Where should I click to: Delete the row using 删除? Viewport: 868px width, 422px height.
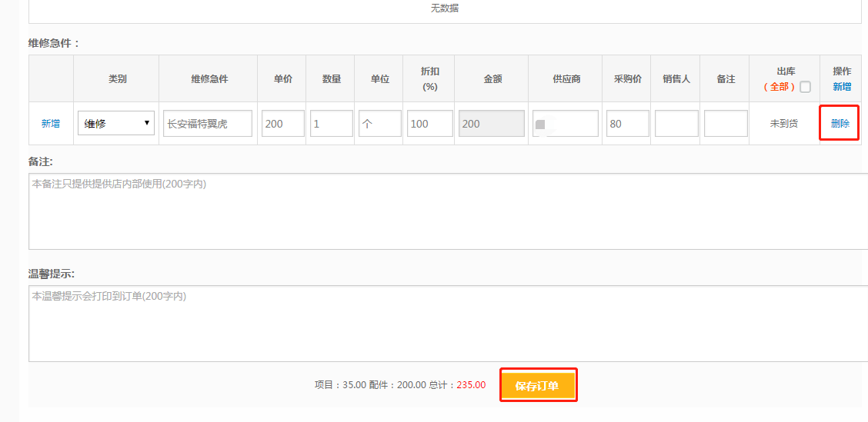(x=840, y=123)
